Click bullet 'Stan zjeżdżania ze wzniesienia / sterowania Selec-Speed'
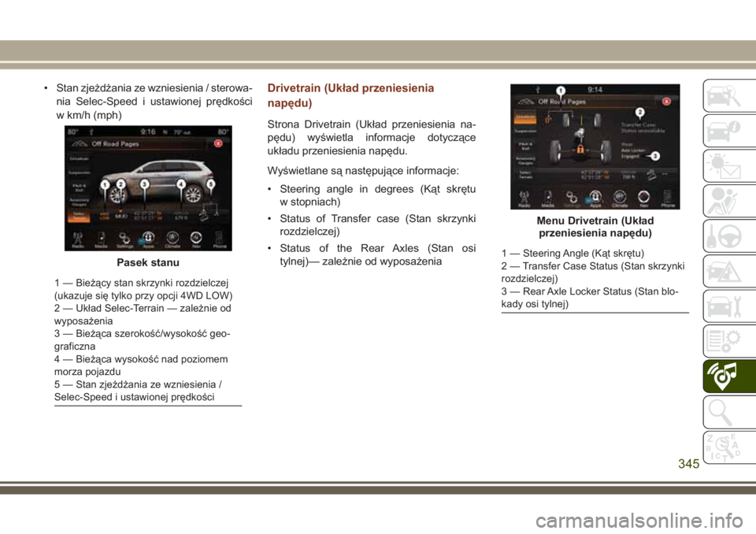 coord(154,102)
